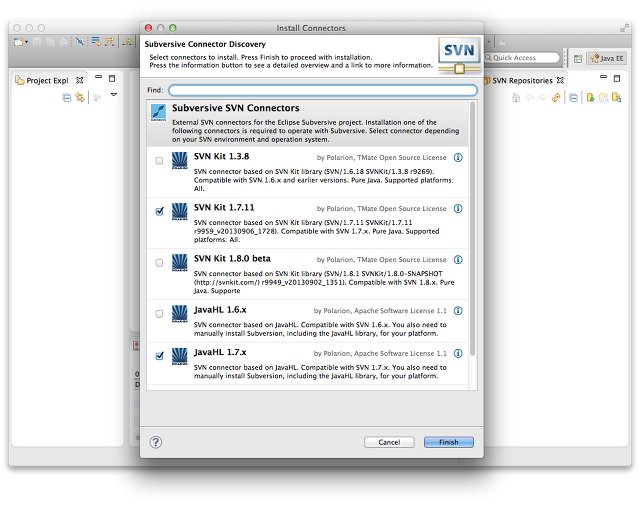Click the Finish button
The image size is (640, 506).
pyautogui.click(x=449, y=442)
